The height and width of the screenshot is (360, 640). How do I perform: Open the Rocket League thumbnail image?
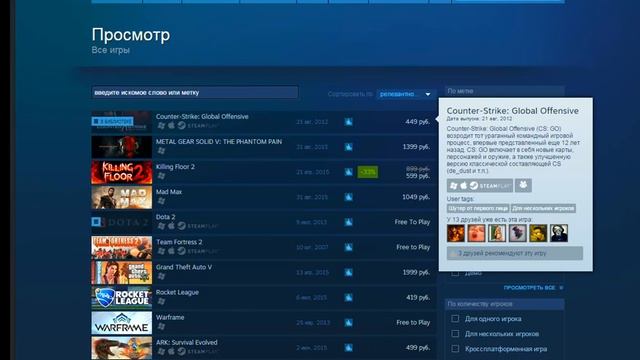122,298
